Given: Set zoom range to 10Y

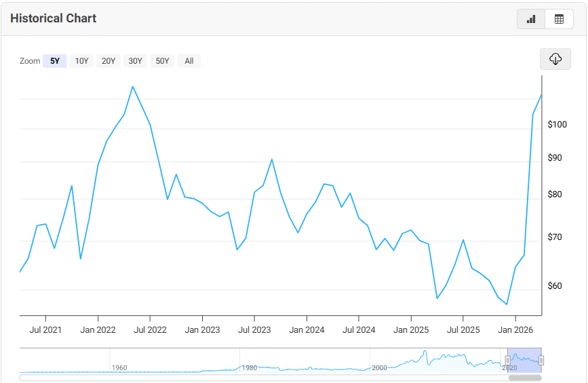Looking at the screenshot, I should click(x=81, y=61).
